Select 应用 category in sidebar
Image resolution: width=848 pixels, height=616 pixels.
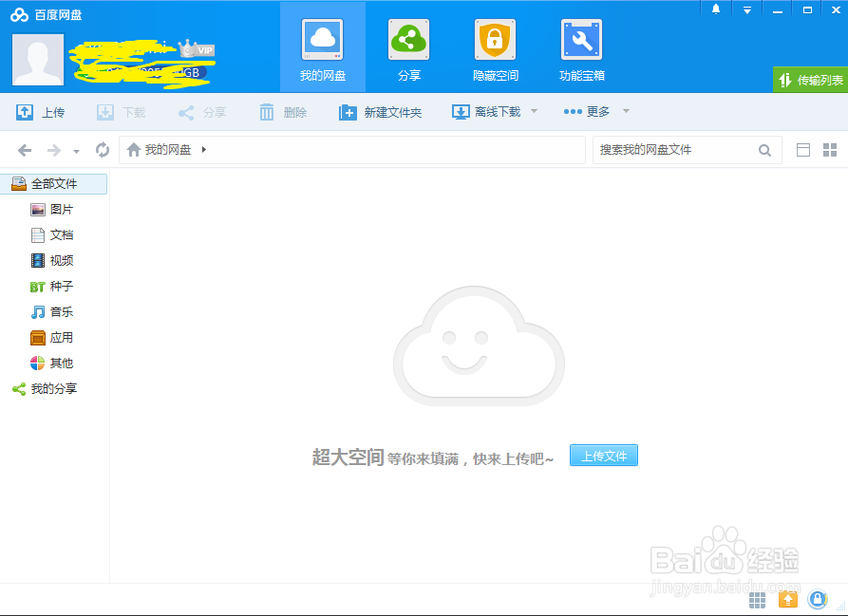coord(52,338)
